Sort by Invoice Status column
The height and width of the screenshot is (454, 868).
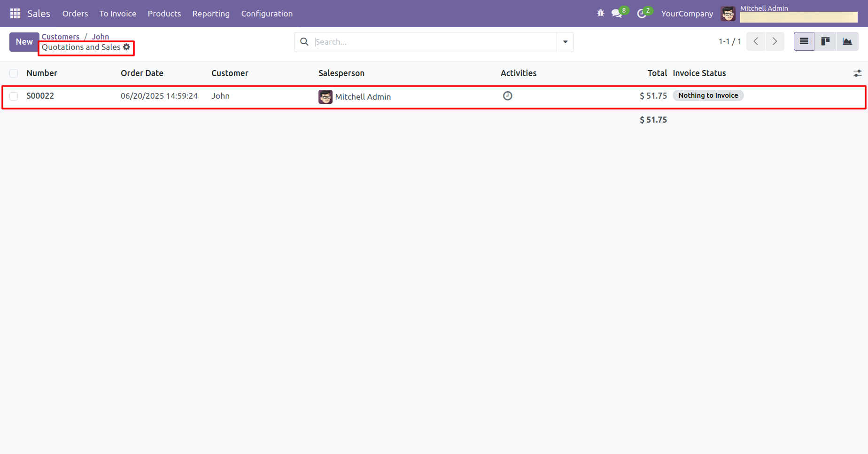[x=699, y=73]
